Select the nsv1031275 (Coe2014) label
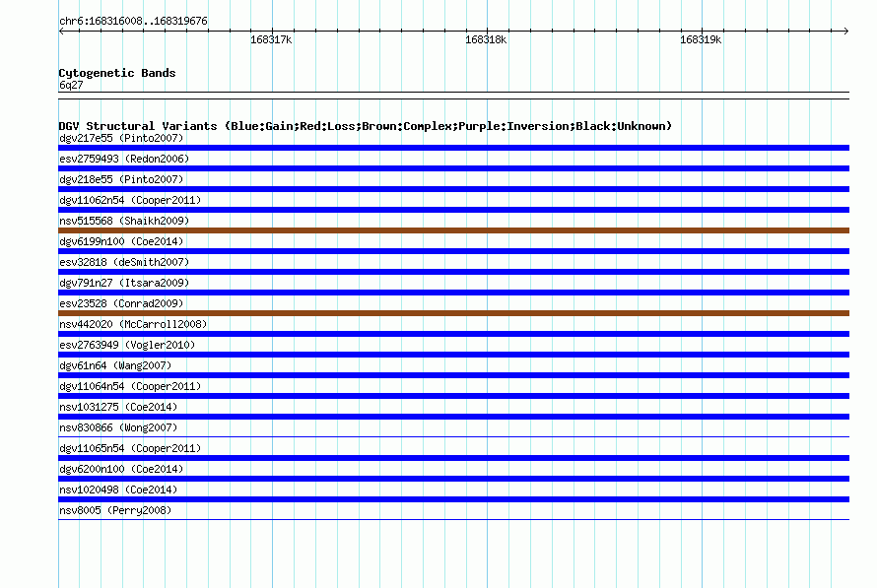The width and height of the screenshot is (877, 588). coord(118,407)
